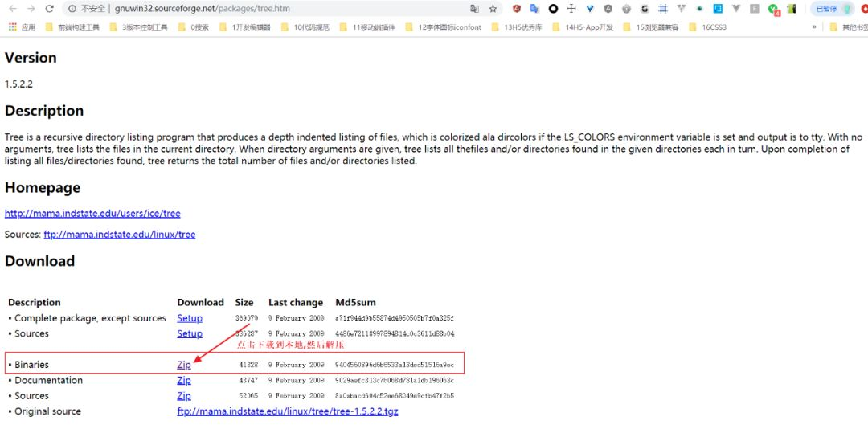Screen dimensions: 868x429
Task: Open the blue hash grid extension
Action: tap(662, 9)
